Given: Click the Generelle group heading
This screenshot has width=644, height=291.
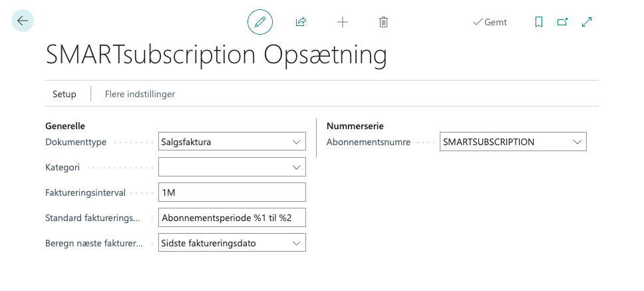Looking at the screenshot, I should 65,126.
